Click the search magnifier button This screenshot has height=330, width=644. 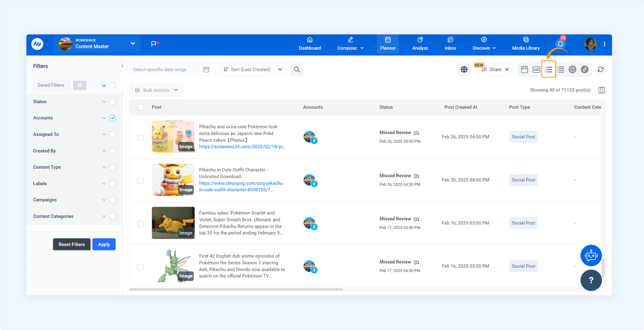[297, 69]
